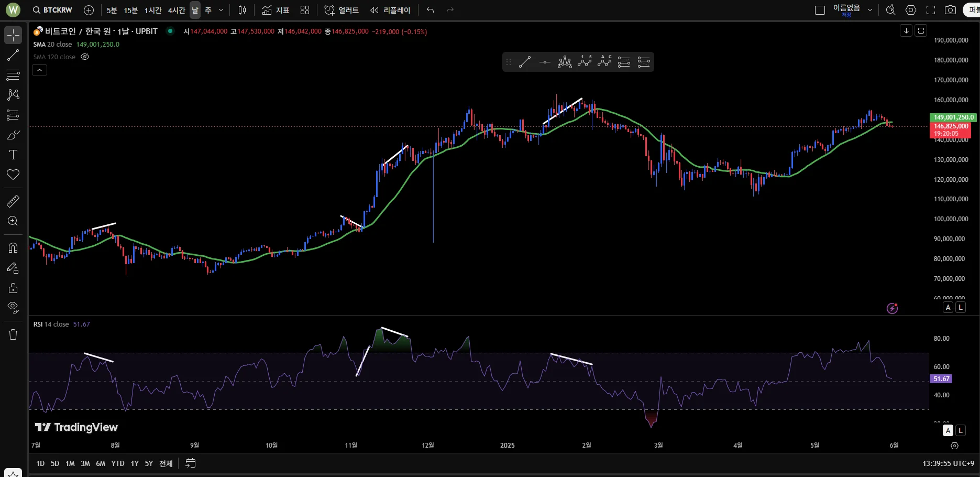Show the hidden SMA 120 indicator

tap(85, 57)
